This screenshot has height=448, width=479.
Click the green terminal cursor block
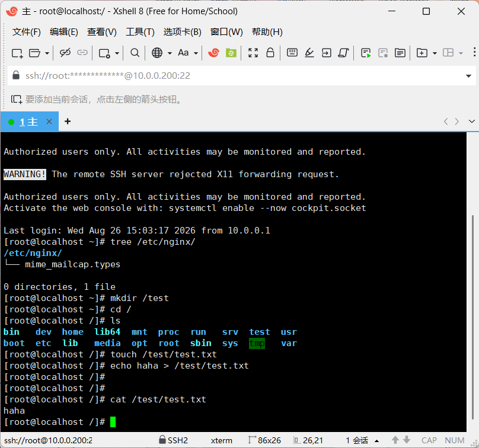pos(113,422)
